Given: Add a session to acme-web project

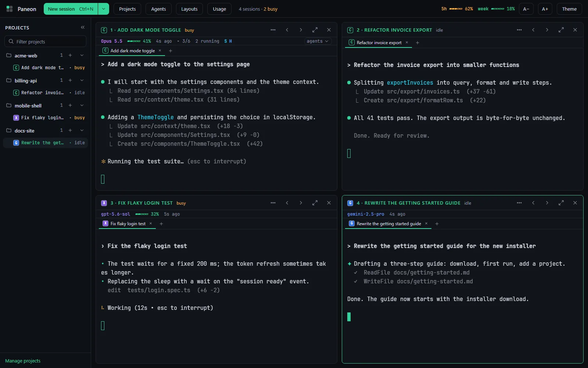Looking at the screenshot, I should click(70, 55).
